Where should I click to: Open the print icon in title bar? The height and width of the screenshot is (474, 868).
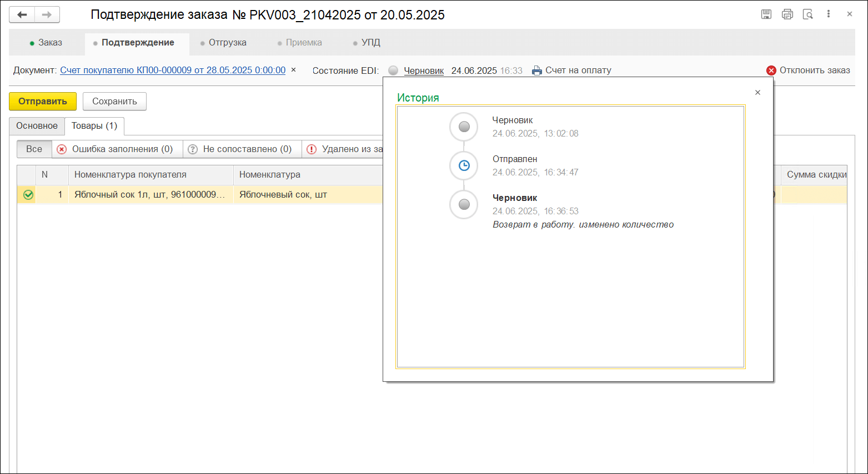click(787, 14)
